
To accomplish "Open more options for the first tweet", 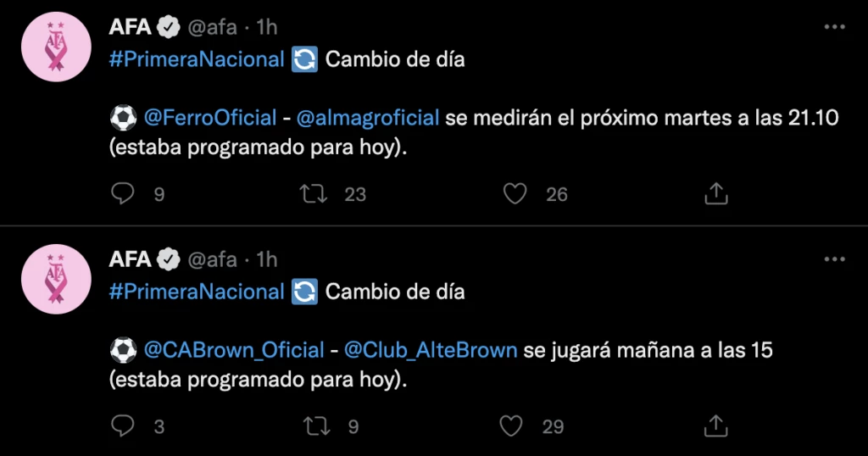I will (834, 28).
